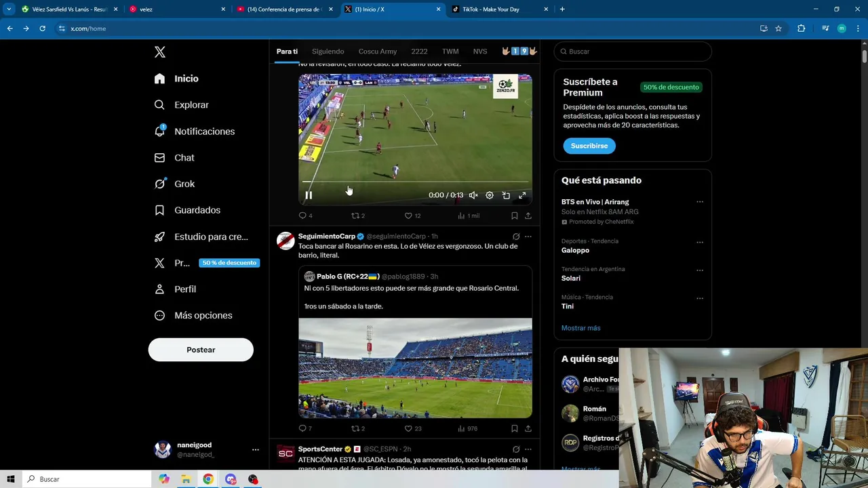This screenshot has width=868, height=488.
Task: Bookmark the SeguimientoCarp post
Action: coord(515,428)
